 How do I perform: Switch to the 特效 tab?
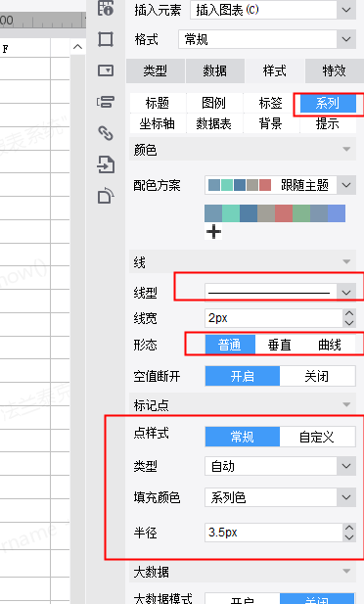coord(334,70)
